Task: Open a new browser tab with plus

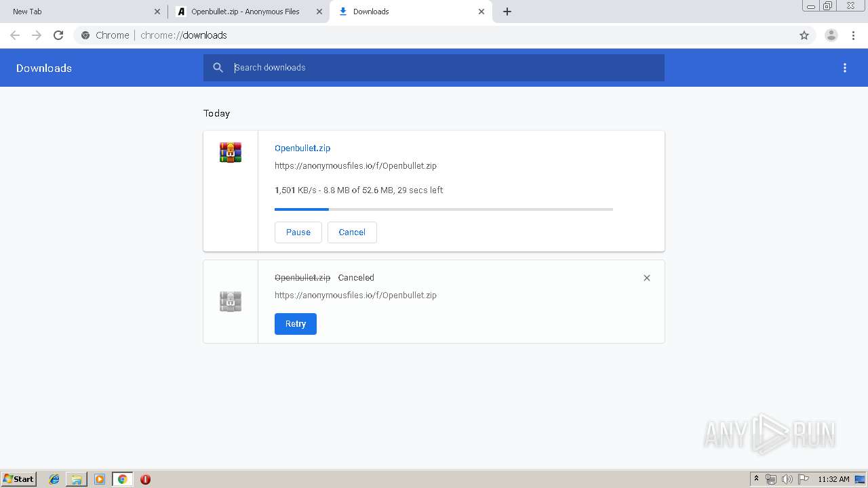Action: (x=507, y=12)
